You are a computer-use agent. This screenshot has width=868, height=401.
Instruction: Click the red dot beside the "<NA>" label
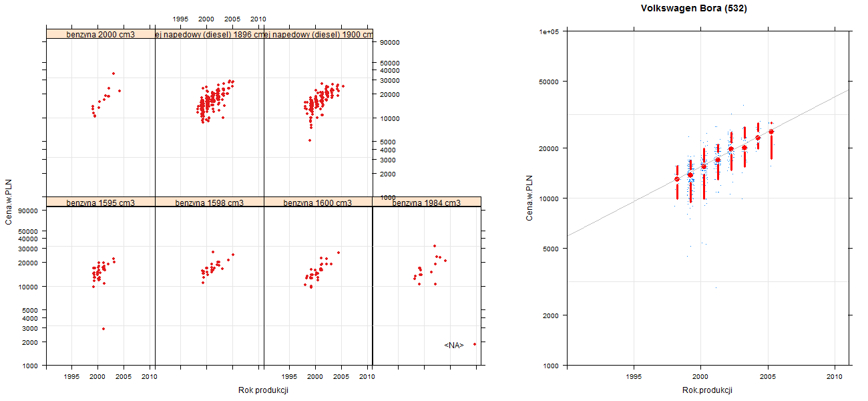(x=475, y=344)
